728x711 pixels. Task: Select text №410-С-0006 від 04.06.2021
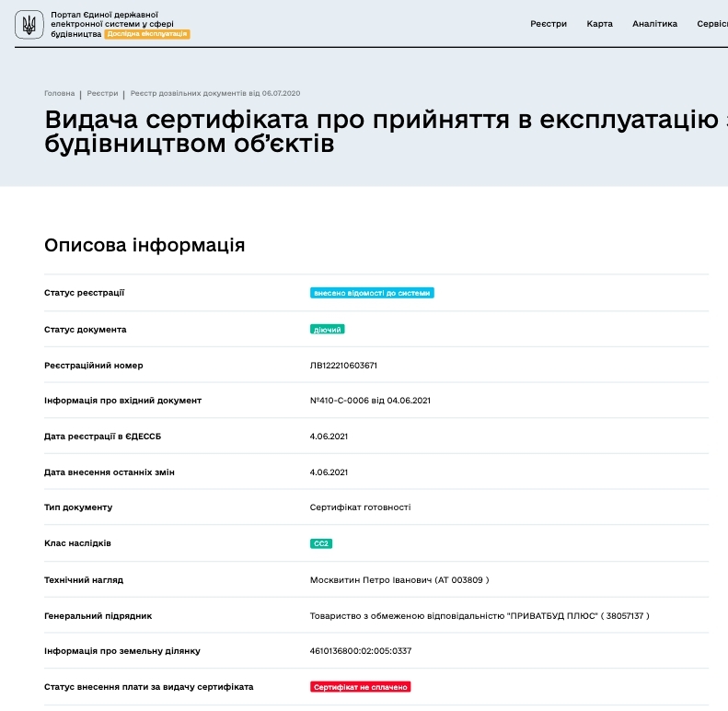(x=370, y=401)
